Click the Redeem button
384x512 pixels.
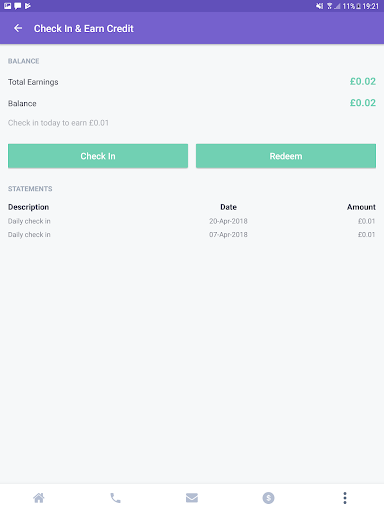(286, 156)
